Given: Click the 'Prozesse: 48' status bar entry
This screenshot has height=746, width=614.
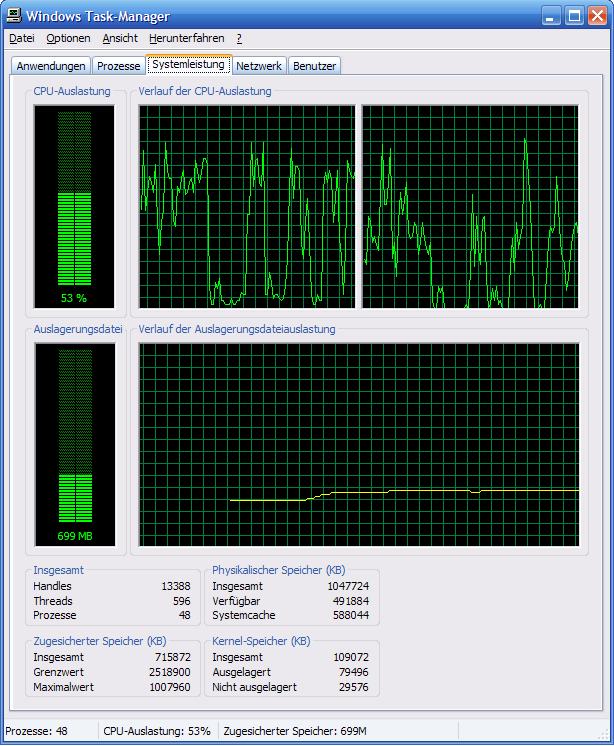Looking at the screenshot, I should [37, 731].
